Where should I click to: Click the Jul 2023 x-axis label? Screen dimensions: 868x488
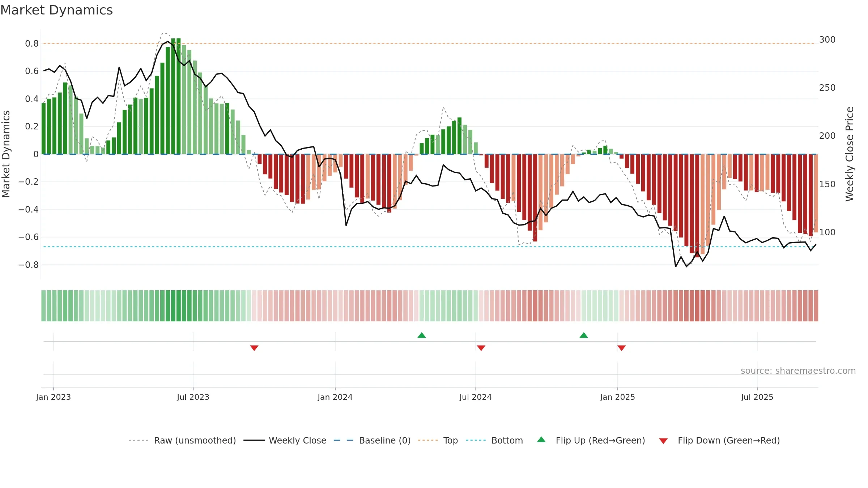point(193,397)
